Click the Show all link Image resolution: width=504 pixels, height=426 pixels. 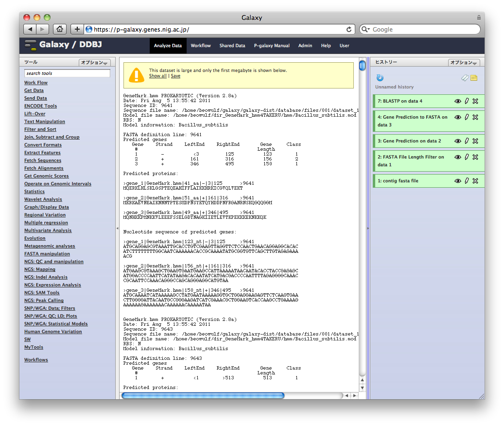[x=157, y=76]
